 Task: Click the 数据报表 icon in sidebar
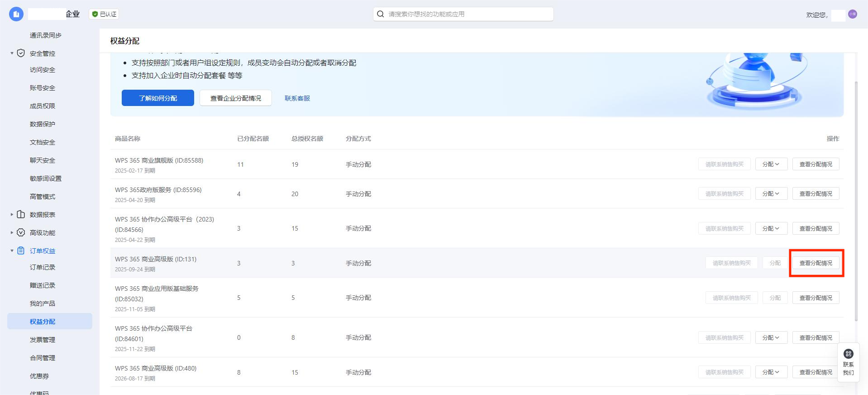point(21,214)
